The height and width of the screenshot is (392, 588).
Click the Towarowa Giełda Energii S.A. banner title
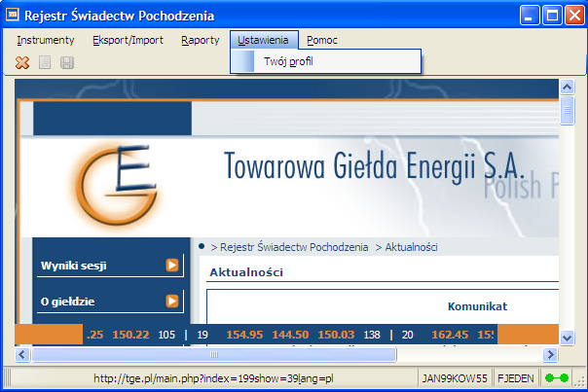tap(374, 166)
